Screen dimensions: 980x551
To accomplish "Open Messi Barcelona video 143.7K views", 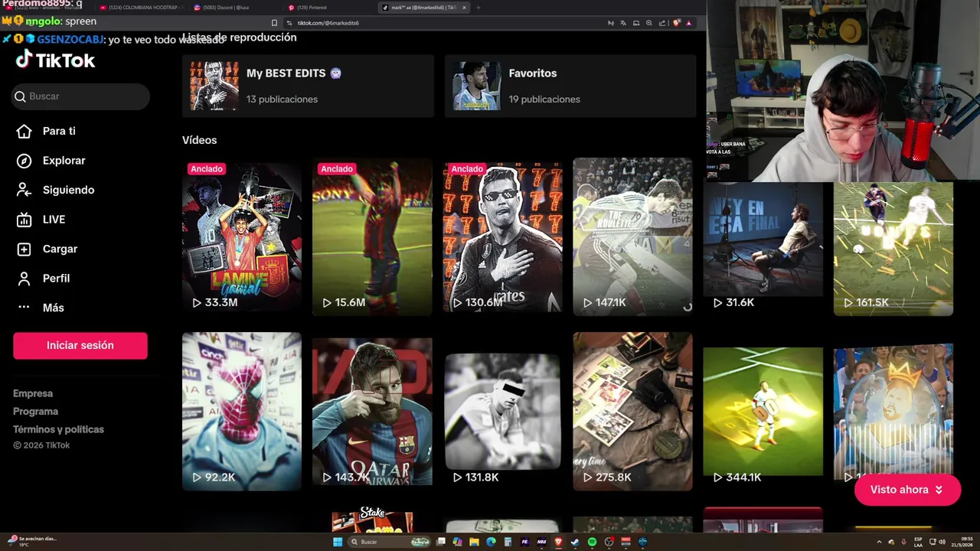I will pyautogui.click(x=372, y=411).
